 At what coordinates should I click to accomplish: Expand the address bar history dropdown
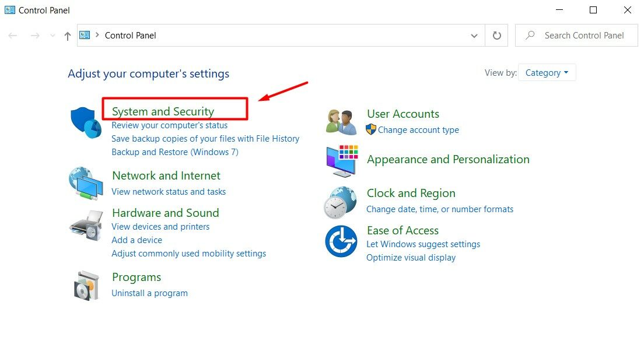474,36
